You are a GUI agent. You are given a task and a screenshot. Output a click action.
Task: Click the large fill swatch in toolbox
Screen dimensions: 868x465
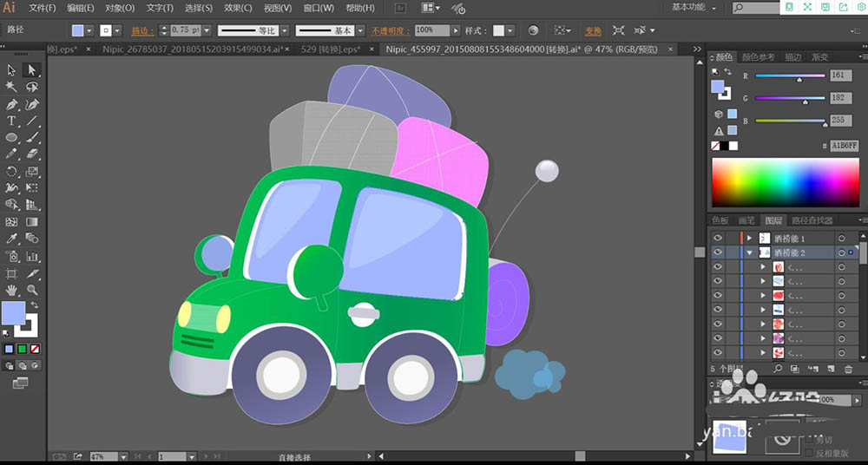coord(13,313)
